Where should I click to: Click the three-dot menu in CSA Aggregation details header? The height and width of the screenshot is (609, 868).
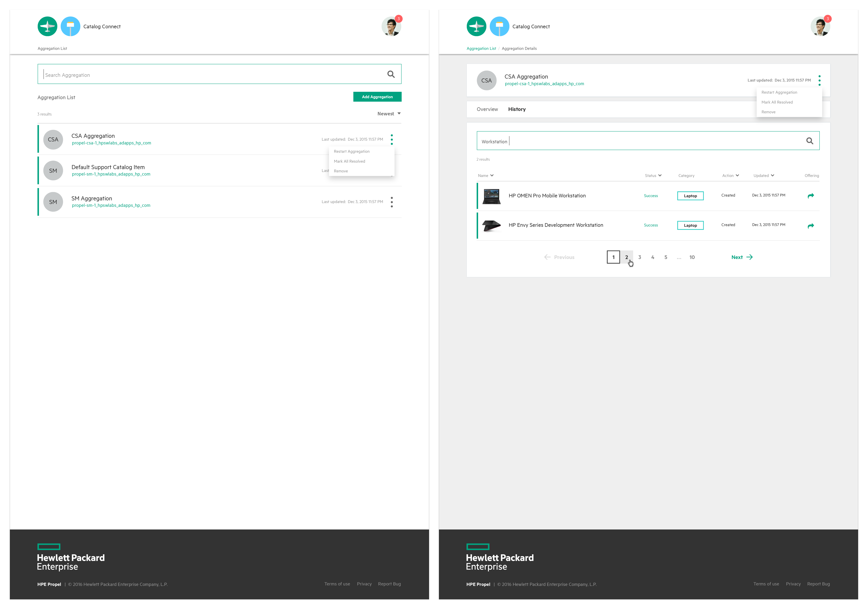click(819, 80)
